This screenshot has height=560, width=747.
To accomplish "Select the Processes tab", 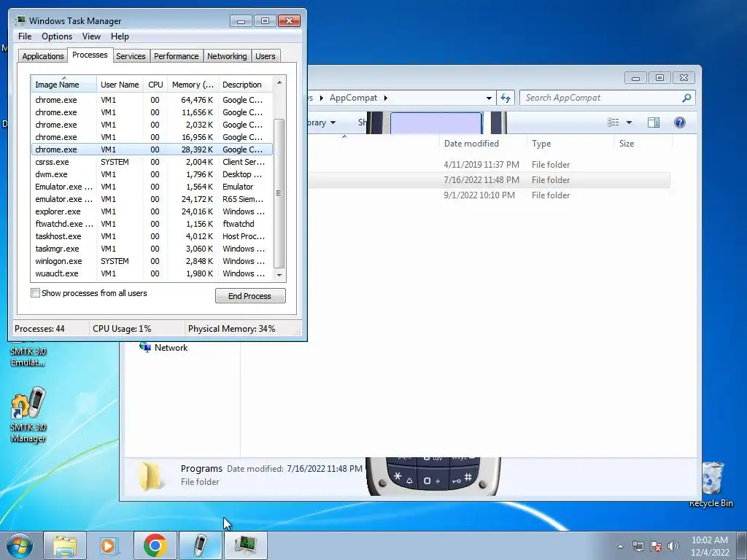I will pos(90,55).
